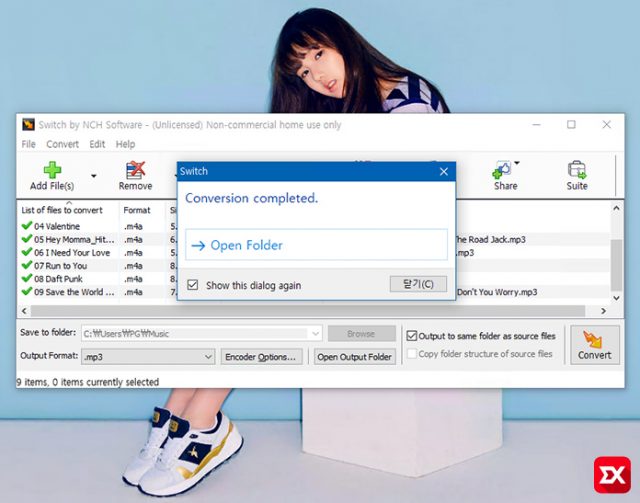Image resolution: width=640 pixels, height=503 pixels.
Task: Click the horizontal scrollbar left arrow
Action: tap(24, 311)
